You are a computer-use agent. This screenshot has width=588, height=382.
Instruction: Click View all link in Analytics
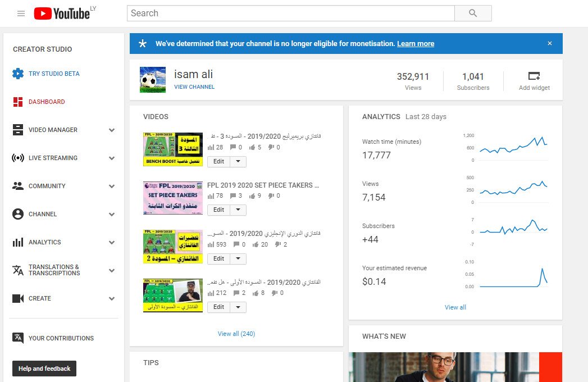point(455,307)
